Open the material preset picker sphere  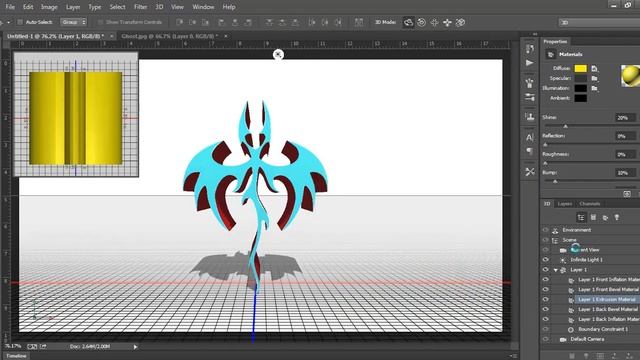pos(631,76)
